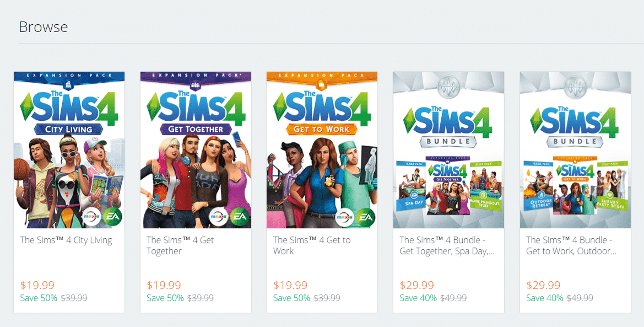Select the City Living cover art thumbnail
This screenshot has width=644, height=327.
pos(69,149)
